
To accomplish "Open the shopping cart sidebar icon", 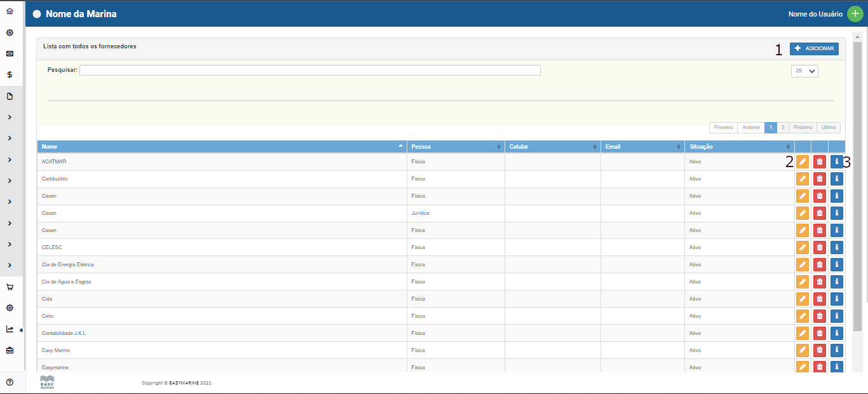I will coord(10,287).
